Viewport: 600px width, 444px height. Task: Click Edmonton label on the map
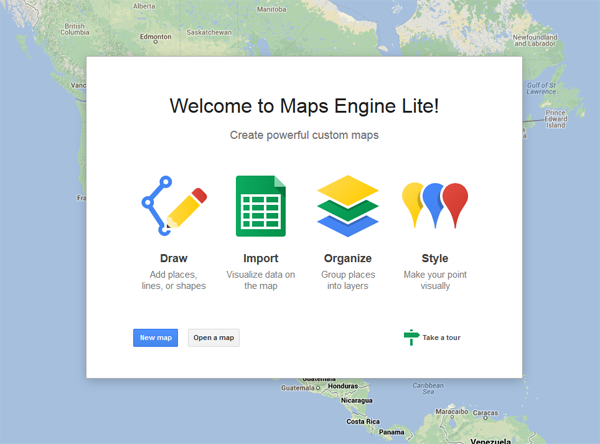point(155,37)
